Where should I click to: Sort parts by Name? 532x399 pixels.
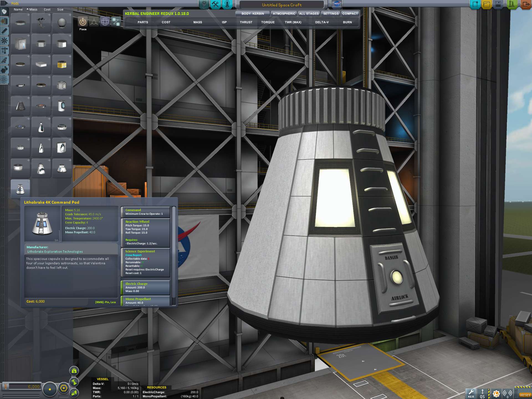tap(18, 9)
